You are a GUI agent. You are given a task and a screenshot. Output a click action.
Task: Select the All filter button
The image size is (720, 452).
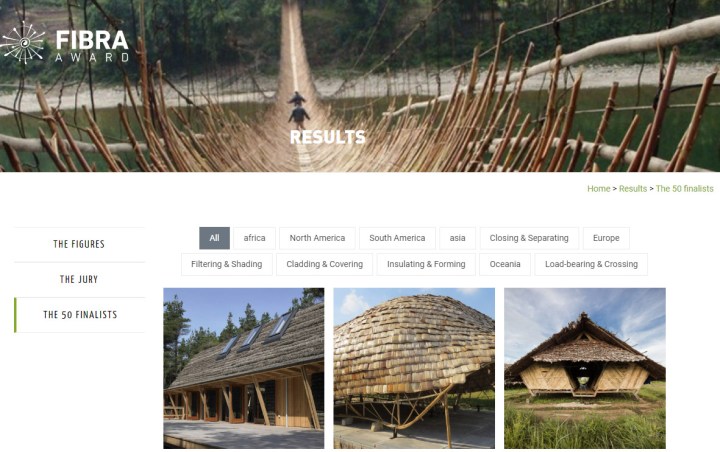point(214,238)
